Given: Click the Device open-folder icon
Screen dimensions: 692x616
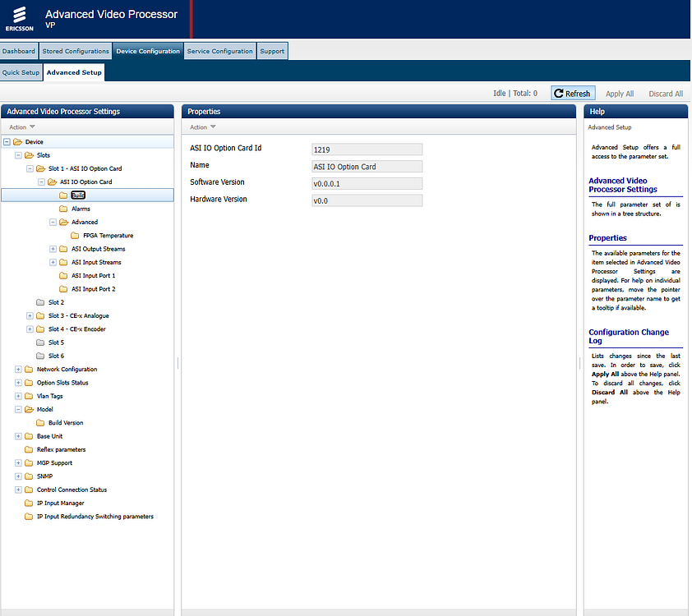Looking at the screenshot, I should (17, 141).
